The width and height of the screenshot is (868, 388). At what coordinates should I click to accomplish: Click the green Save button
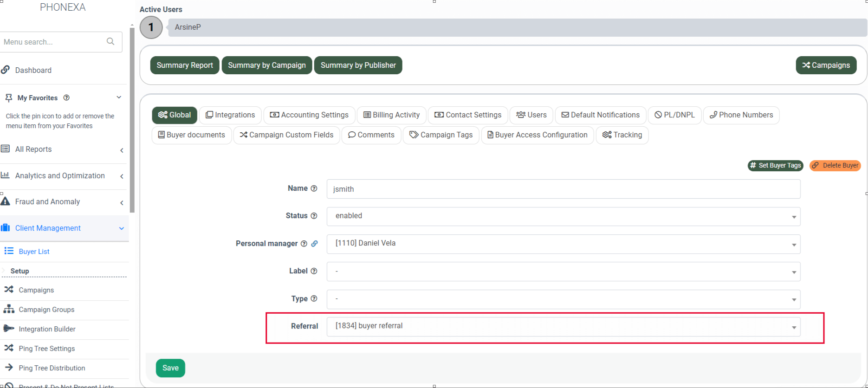[x=170, y=368]
